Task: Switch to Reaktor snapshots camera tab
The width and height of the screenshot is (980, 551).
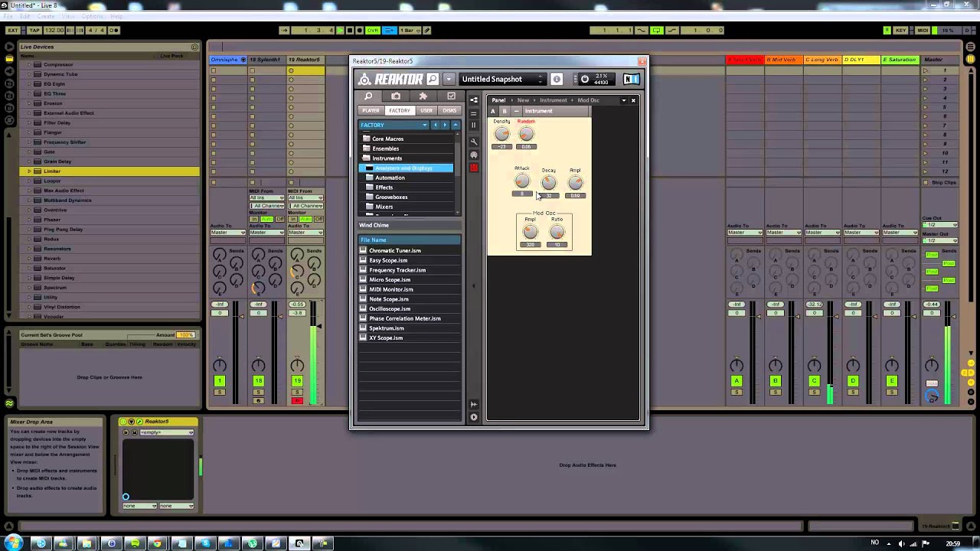Action: 396,96
